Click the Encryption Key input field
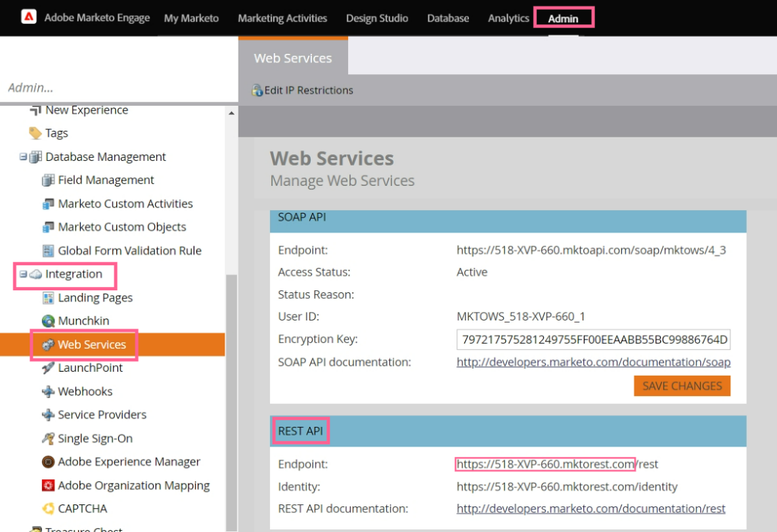Image resolution: width=777 pixels, height=532 pixels. click(593, 340)
